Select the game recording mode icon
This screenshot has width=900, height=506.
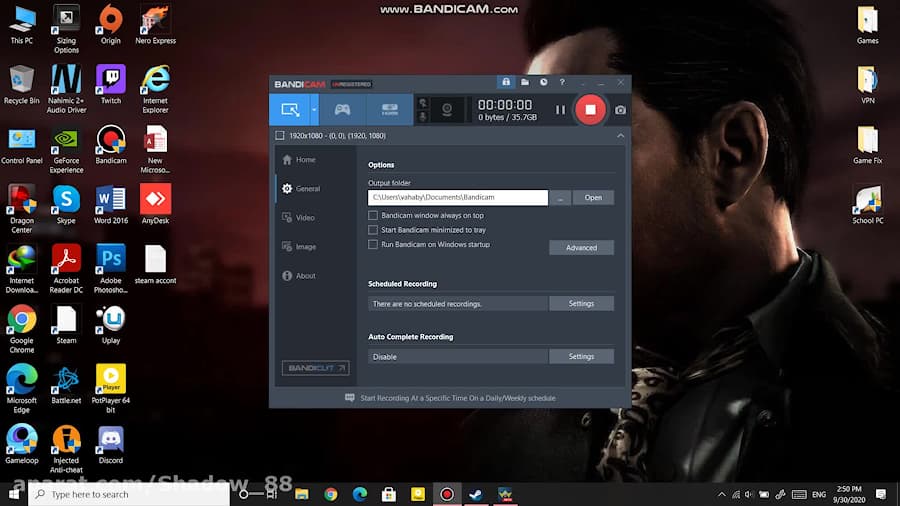tap(342, 109)
